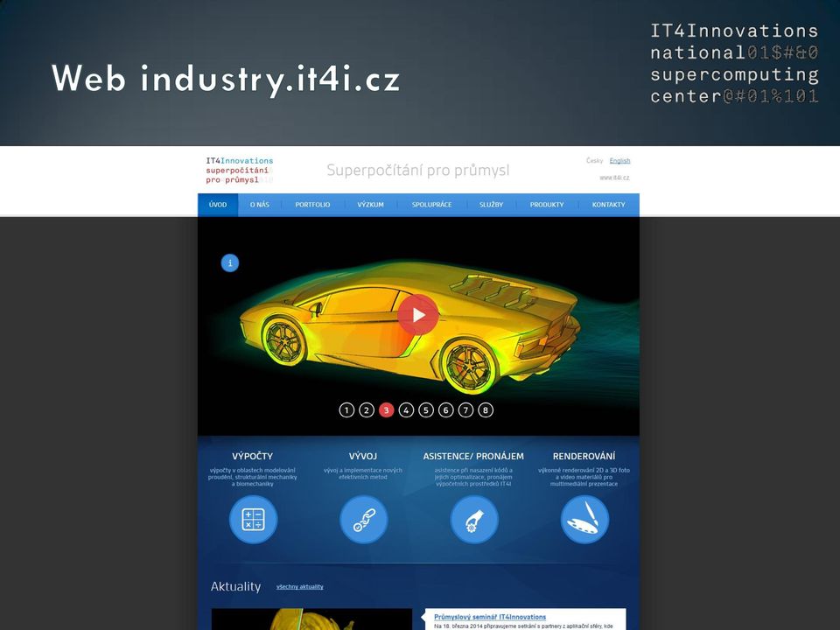
Task: Open Průmyslový seminář IT4Innovations news article
Action: click(490, 617)
